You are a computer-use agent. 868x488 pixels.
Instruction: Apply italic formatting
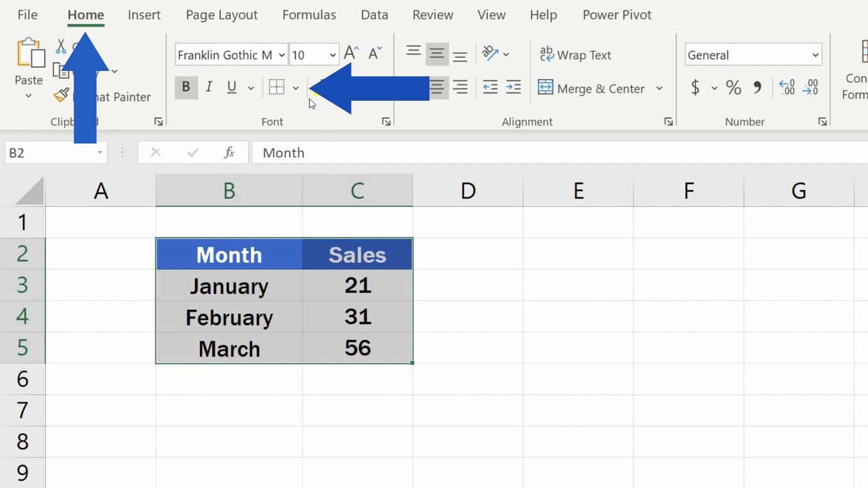tap(209, 88)
